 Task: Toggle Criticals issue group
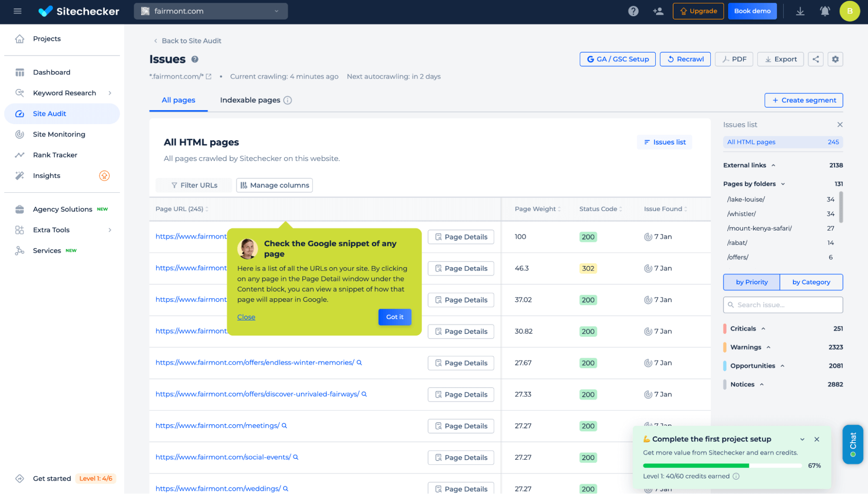pyautogui.click(x=763, y=329)
